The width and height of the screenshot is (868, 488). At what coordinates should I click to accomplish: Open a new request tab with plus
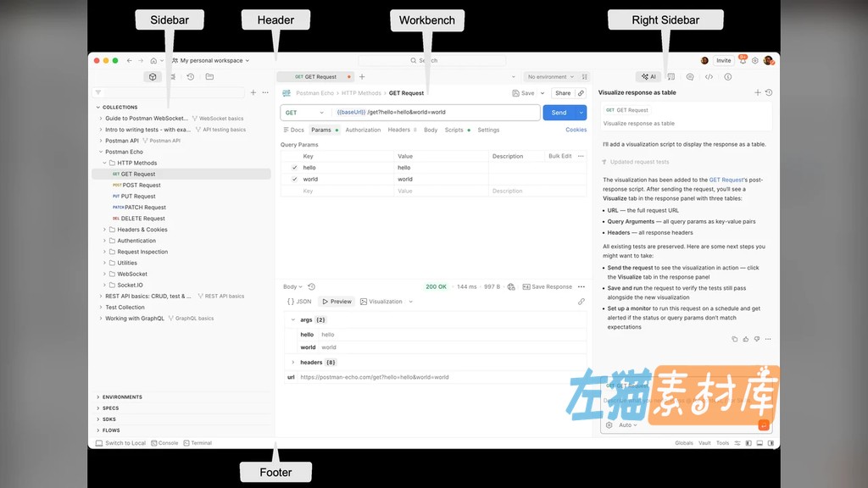(362, 77)
